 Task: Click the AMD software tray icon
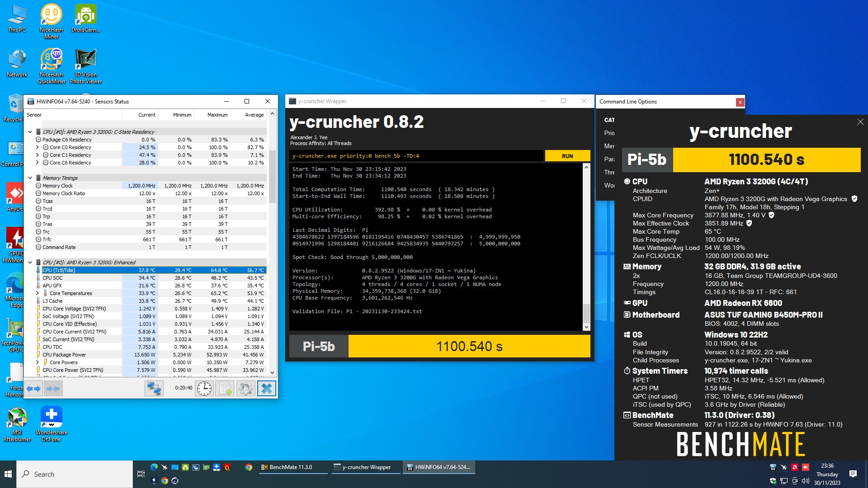(x=794, y=467)
